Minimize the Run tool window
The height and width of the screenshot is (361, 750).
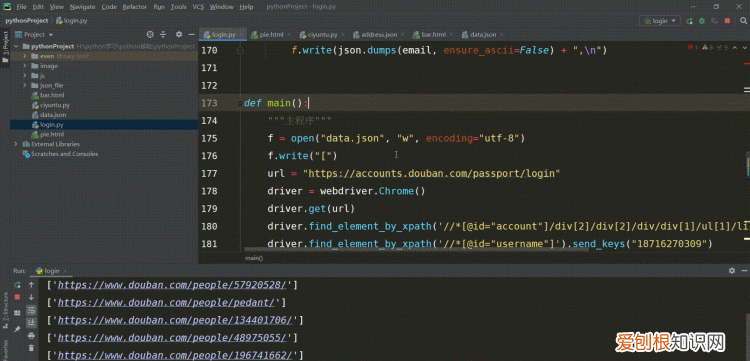(743, 271)
